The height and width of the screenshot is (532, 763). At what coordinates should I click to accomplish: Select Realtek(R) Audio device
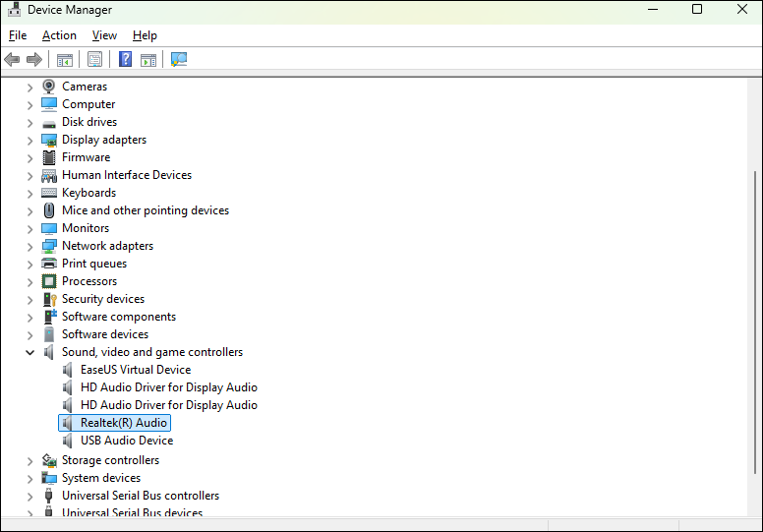124,423
